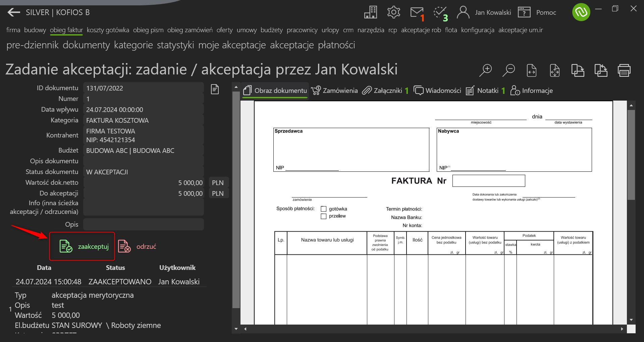
Task: Open the crm menu
Action: [348, 30]
